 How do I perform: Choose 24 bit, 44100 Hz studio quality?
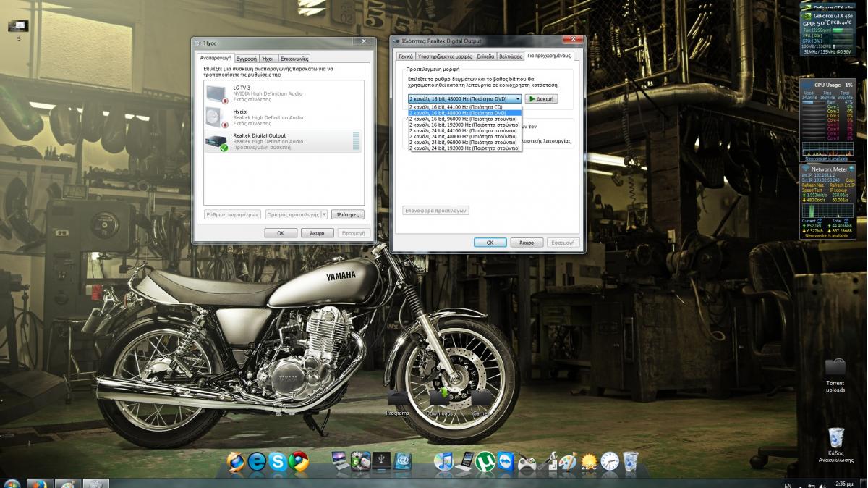[x=466, y=130]
